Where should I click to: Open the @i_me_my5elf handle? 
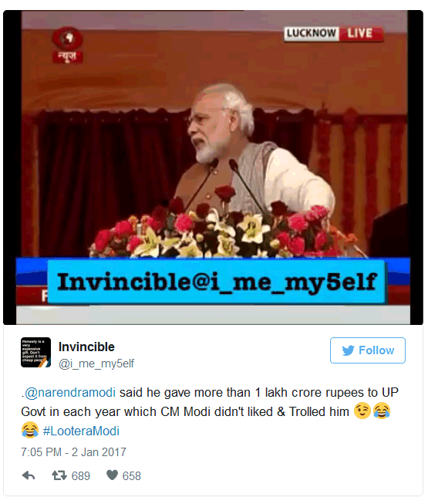pos(96,364)
